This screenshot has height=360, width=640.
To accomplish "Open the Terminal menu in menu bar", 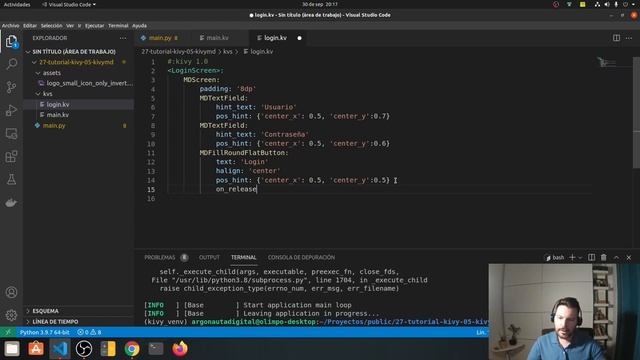I will 118,26.
